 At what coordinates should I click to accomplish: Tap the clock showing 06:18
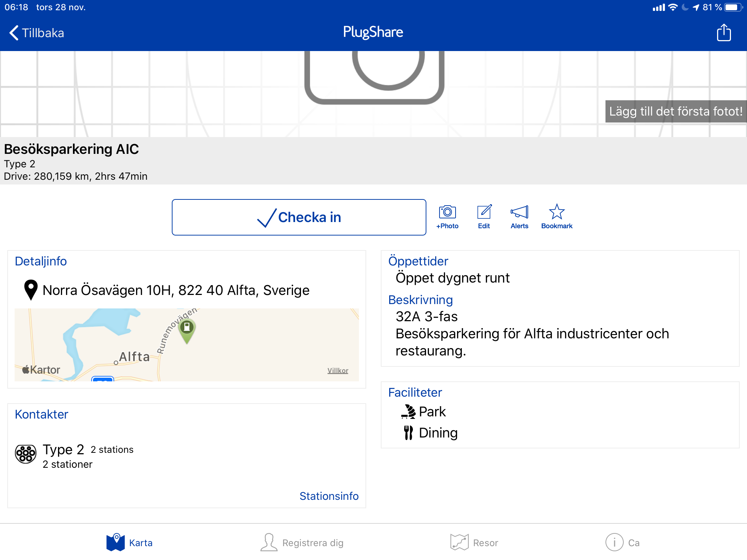pyautogui.click(x=16, y=7)
